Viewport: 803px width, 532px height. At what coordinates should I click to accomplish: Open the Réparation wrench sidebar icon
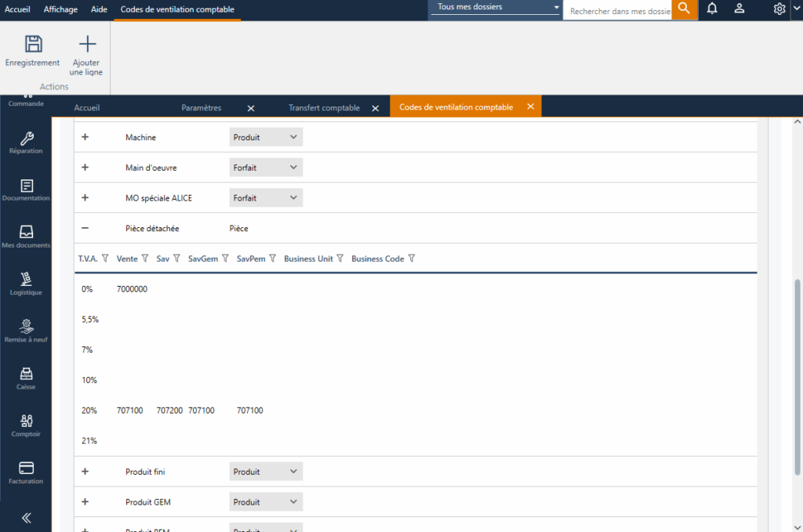27,138
